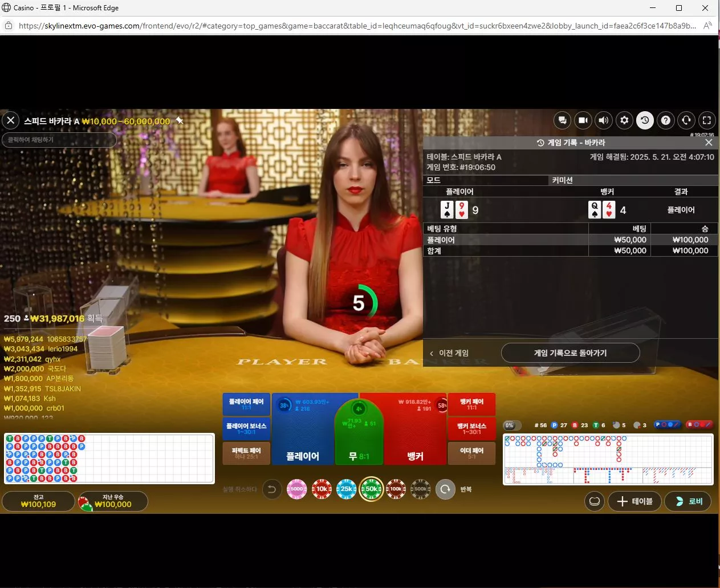
Task: Open help question mark icon
Action: coord(665,120)
